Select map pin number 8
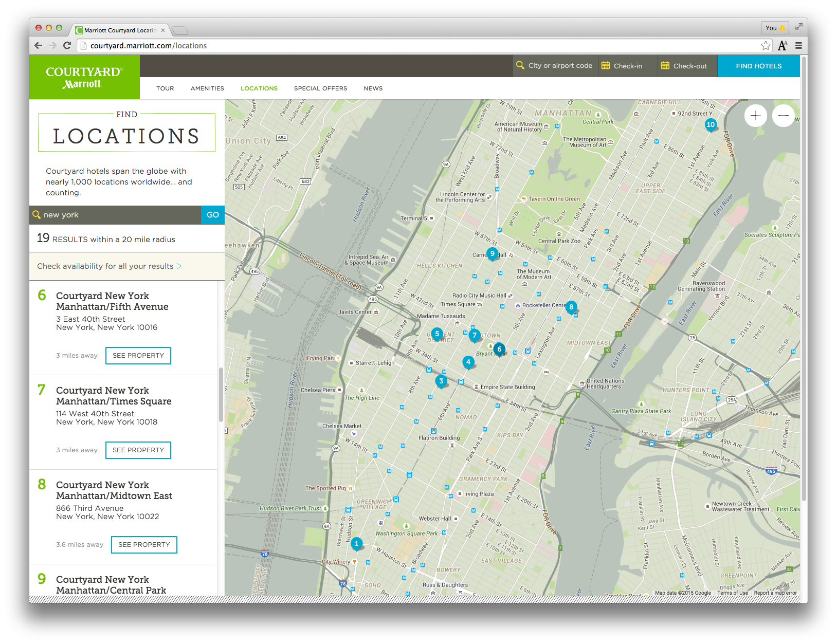837x644 pixels. (571, 307)
